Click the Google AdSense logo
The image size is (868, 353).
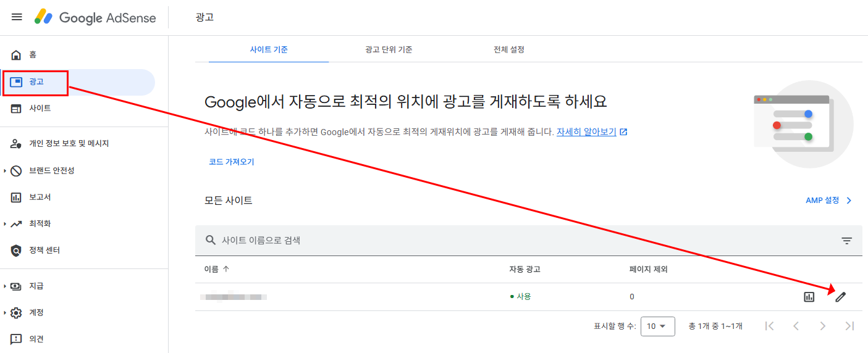tap(95, 17)
